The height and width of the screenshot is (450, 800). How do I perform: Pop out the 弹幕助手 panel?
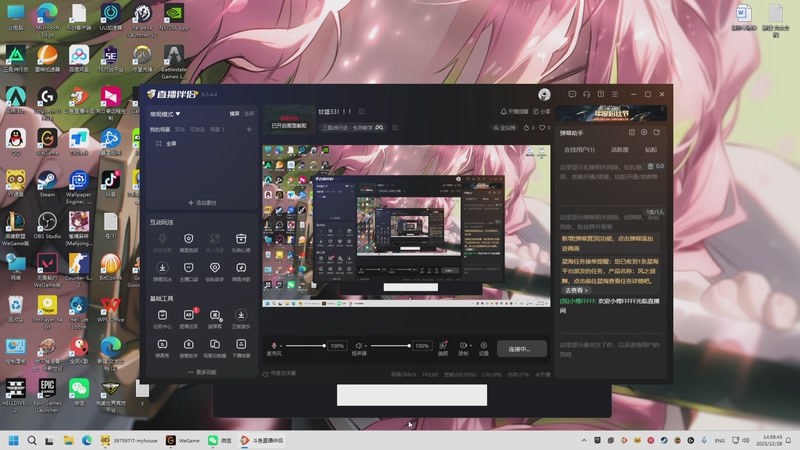tap(657, 133)
